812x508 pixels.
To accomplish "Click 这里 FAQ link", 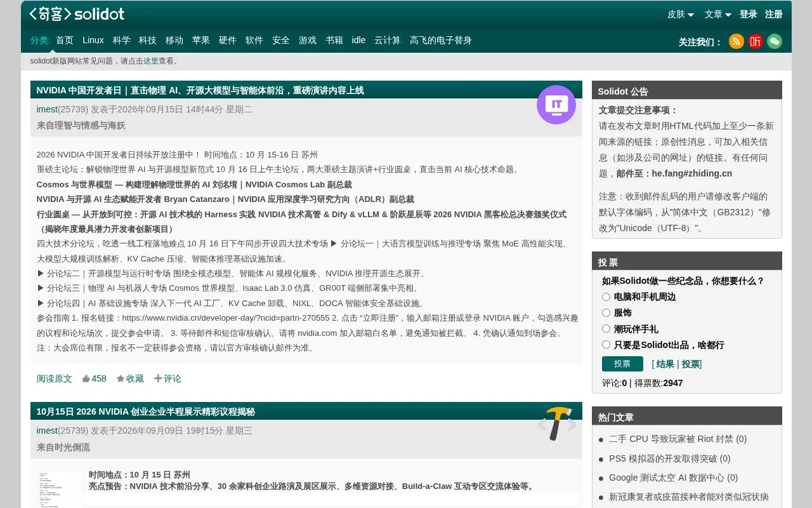I will [x=151, y=61].
